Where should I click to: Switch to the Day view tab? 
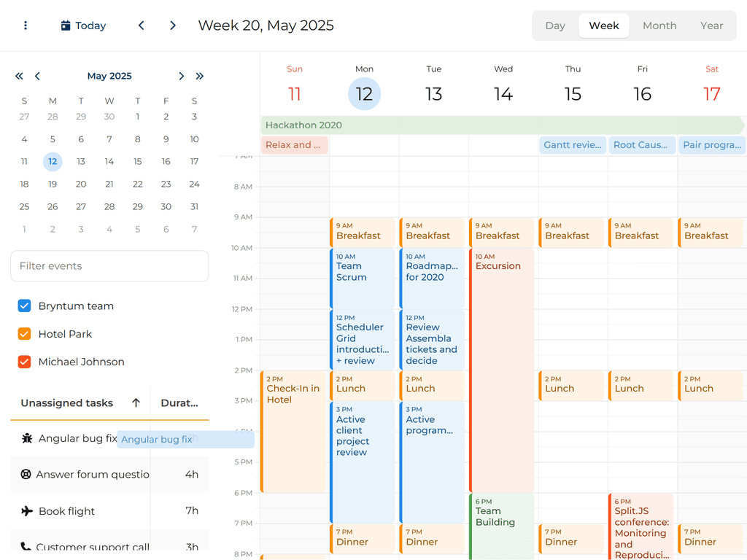tap(555, 26)
